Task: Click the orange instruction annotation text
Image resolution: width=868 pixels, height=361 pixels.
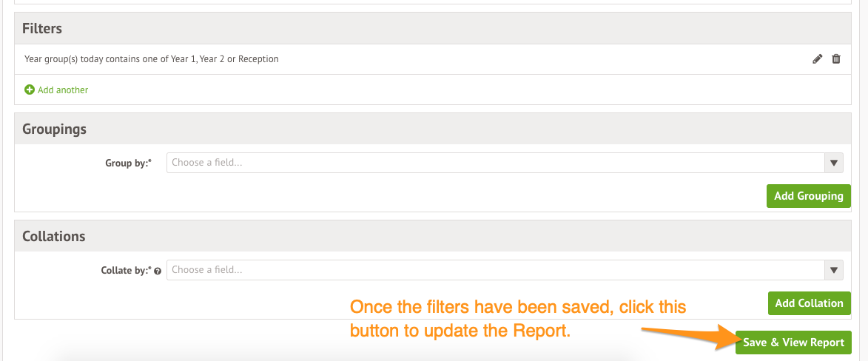Action: click(x=518, y=319)
